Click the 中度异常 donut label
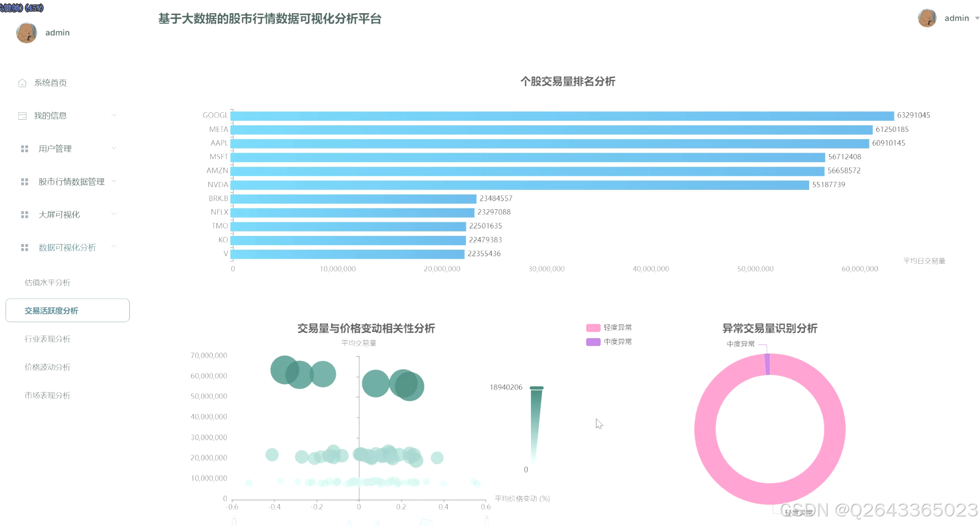Image resolution: width=980 pixels, height=526 pixels. point(741,344)
